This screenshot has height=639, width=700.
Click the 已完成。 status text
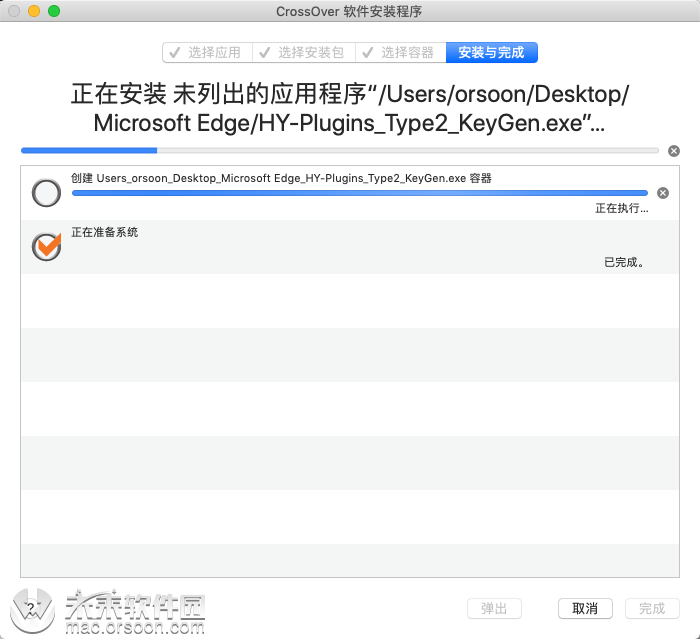624,262
